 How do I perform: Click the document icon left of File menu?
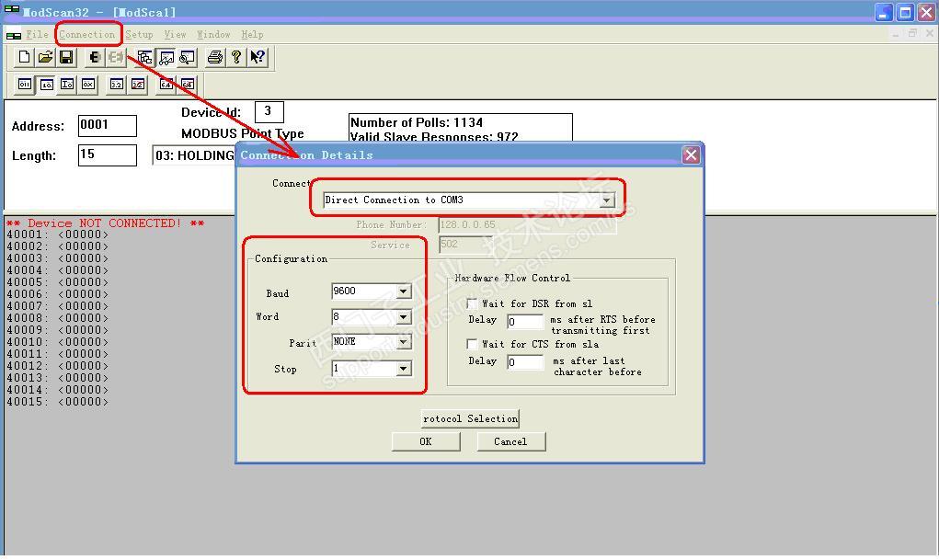13,35
